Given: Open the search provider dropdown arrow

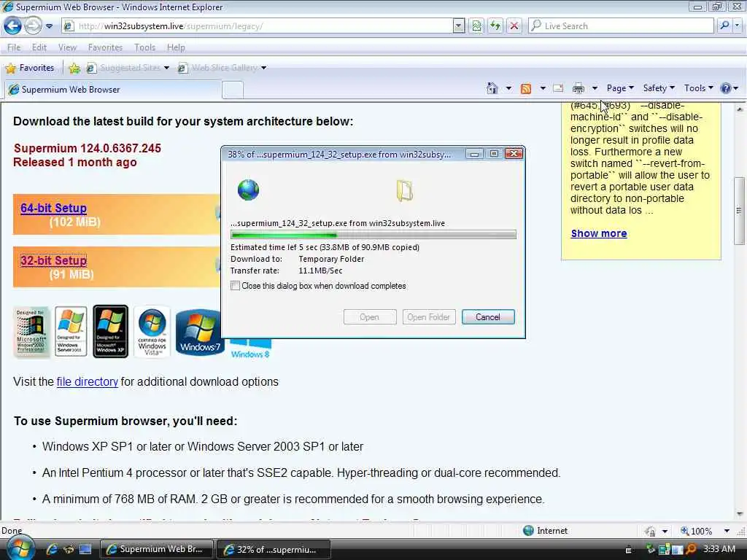Looking at the screenshot, I should [x=738, y=26].
